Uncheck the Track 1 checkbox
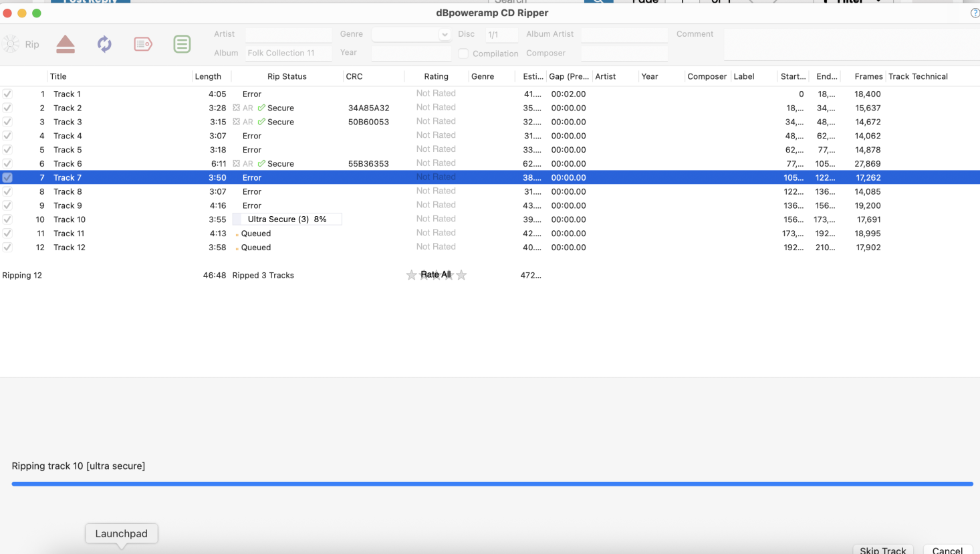Image resolution: width=980 pixels, height=554 pixels. (7, 94)
